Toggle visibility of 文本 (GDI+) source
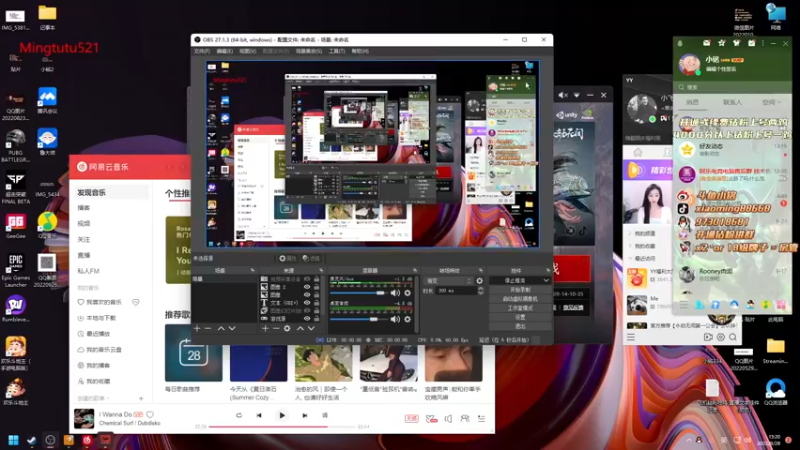Viewport: 800px width, 450px height. pos(307,303)
